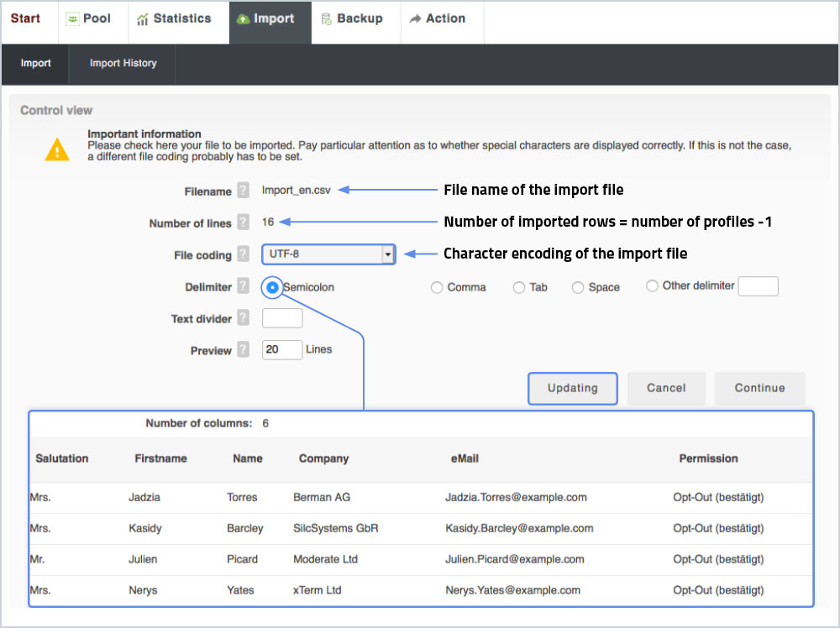Click the help icon next to Filename

coord(244,191)
